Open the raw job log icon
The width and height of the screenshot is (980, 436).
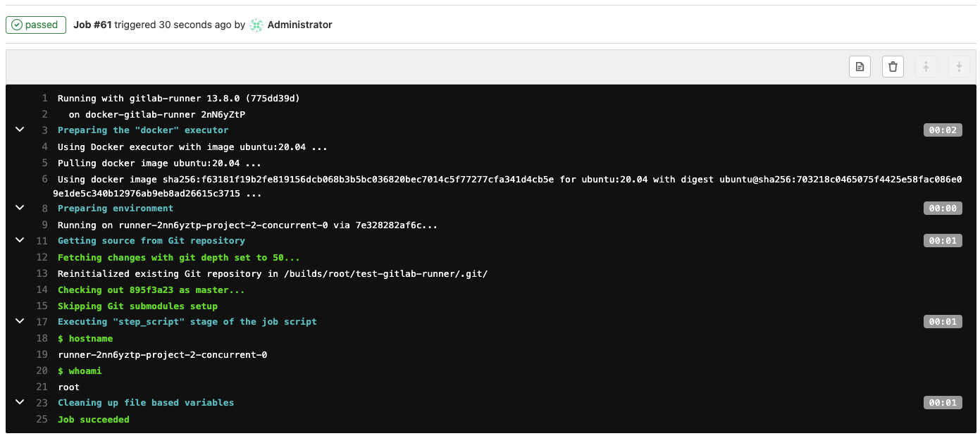(x=860, y=67)
